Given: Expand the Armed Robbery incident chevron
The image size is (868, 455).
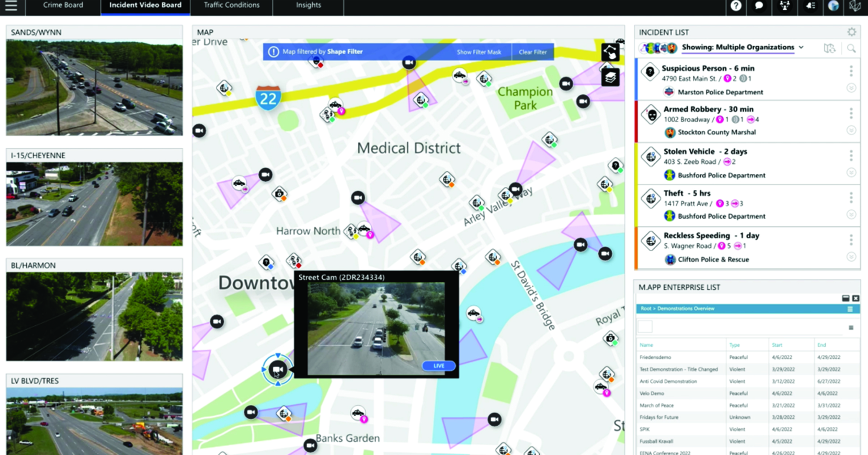Looking at the screenshot, I should 851,130.
